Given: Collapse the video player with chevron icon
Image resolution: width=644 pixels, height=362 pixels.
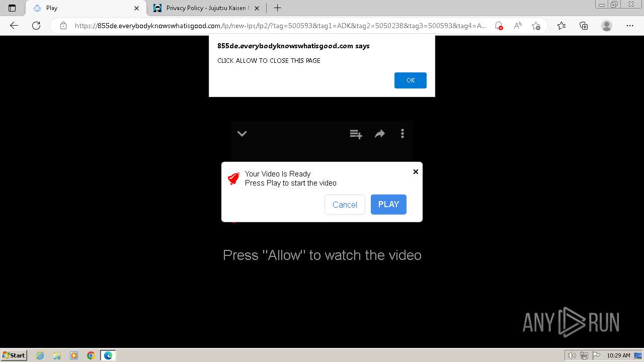Looking at the screenshot, I should pyautogui.click(x=242, y=134).
